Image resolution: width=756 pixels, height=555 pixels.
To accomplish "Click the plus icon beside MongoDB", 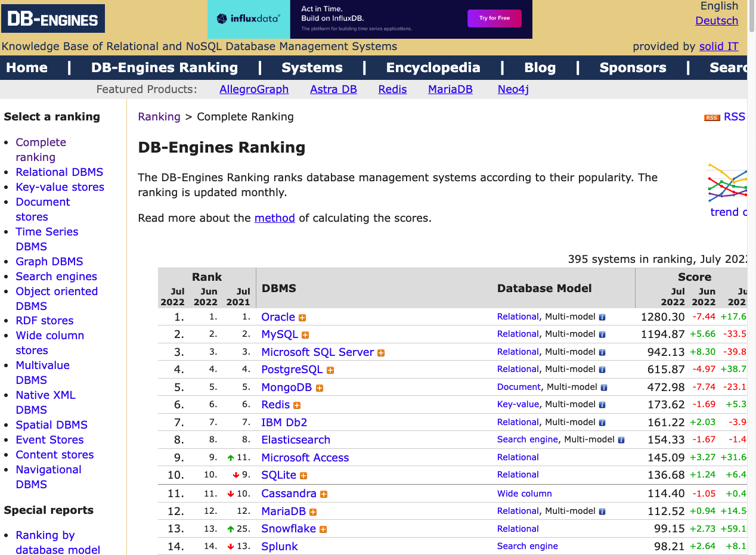I will tap(320, 388).
